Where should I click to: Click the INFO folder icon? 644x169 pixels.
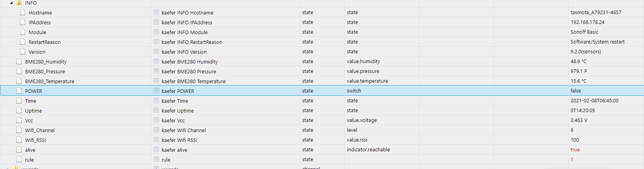click(x=19, y=3)
